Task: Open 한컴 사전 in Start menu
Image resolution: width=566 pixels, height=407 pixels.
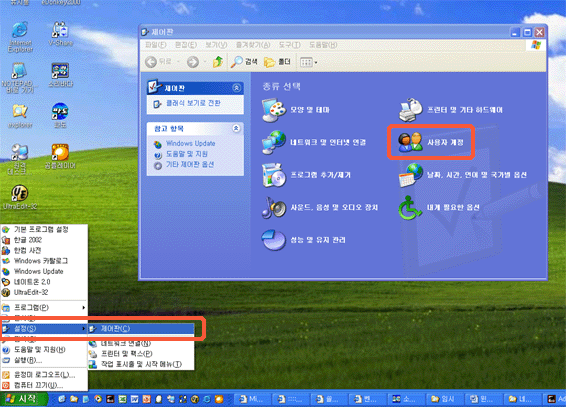Action: click(x=44, y=250)
